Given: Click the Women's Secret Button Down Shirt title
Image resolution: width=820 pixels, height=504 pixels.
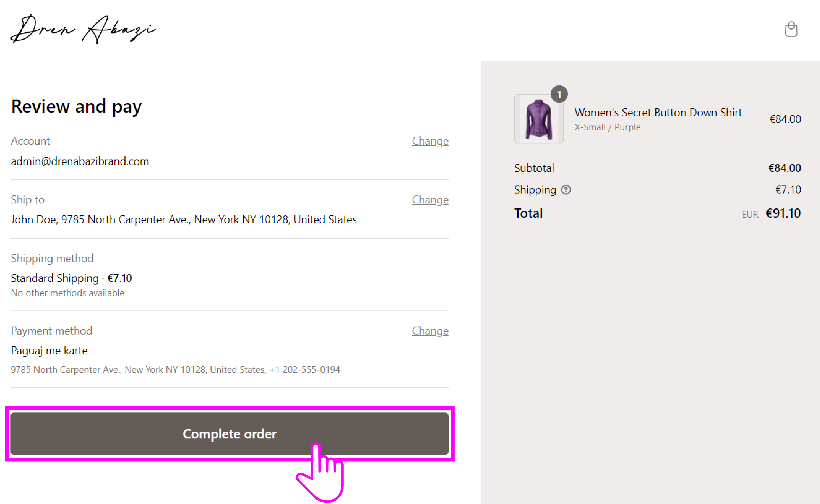Looking at the screenshot, I should tap(658, 112).
